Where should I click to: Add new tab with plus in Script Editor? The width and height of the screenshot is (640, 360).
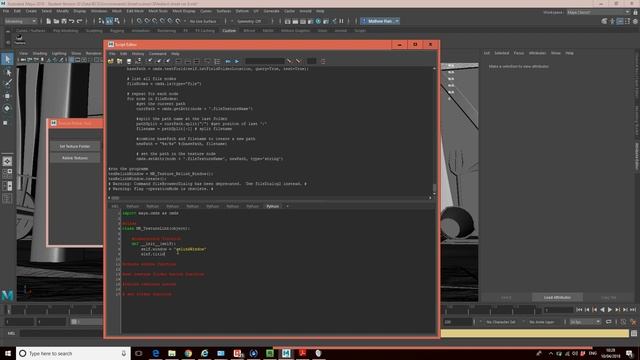(x=287, y=206)
